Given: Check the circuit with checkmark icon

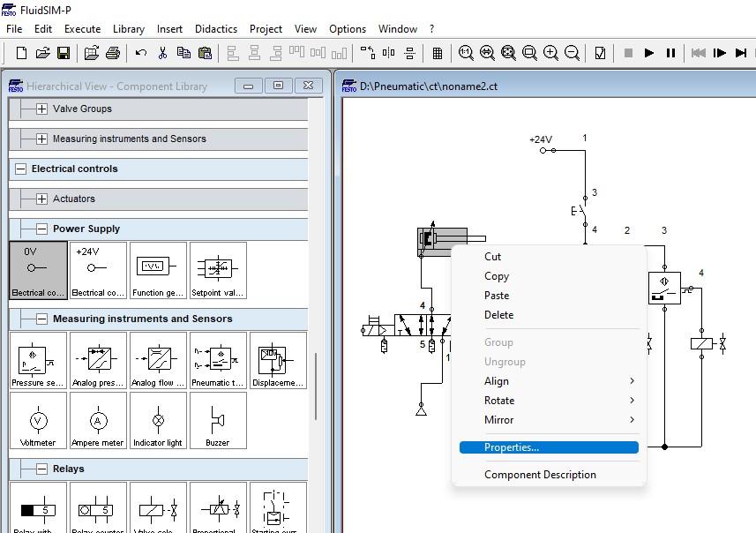Looking at the screenshot, I should click(x=600, y=53).
